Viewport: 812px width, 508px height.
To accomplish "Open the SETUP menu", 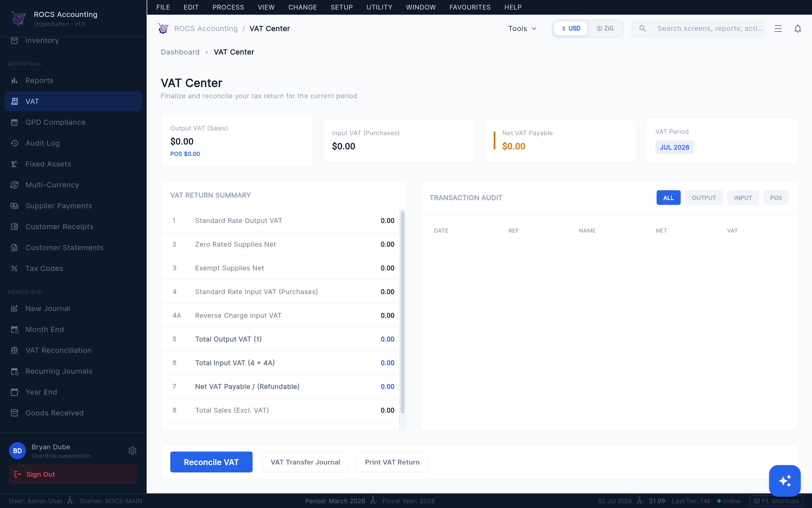I will pos(342,7).
